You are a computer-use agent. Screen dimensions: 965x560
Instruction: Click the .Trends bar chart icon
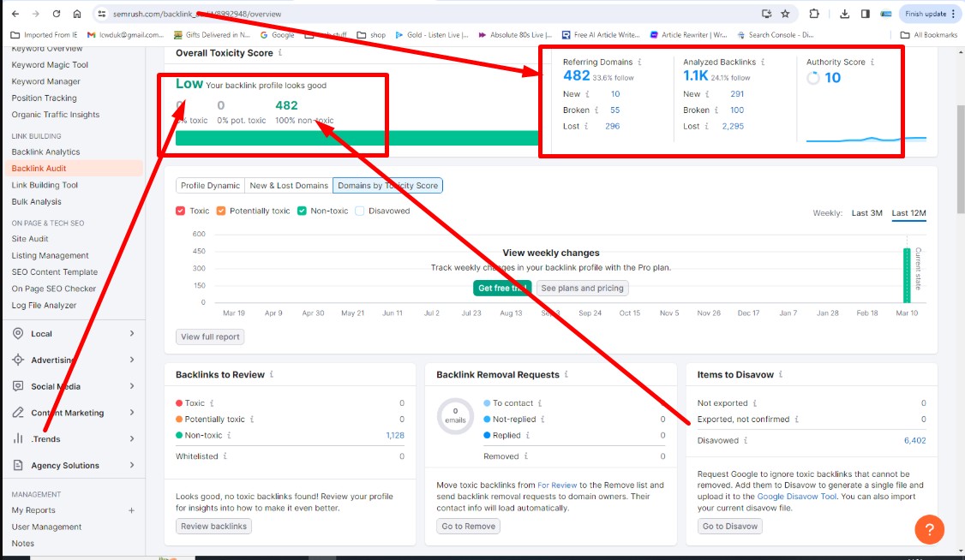(x=19, y=439)
